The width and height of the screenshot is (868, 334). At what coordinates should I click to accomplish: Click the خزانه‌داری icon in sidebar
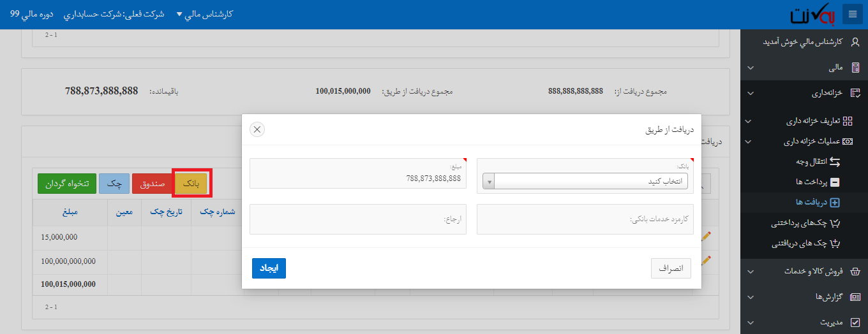[x=856, y=93]
